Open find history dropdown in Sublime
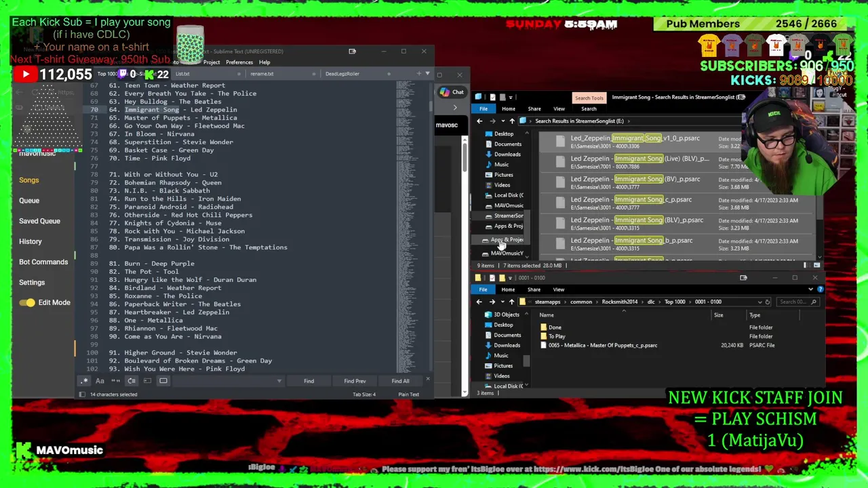Viewport: 868px width, 488px height. 279,381
